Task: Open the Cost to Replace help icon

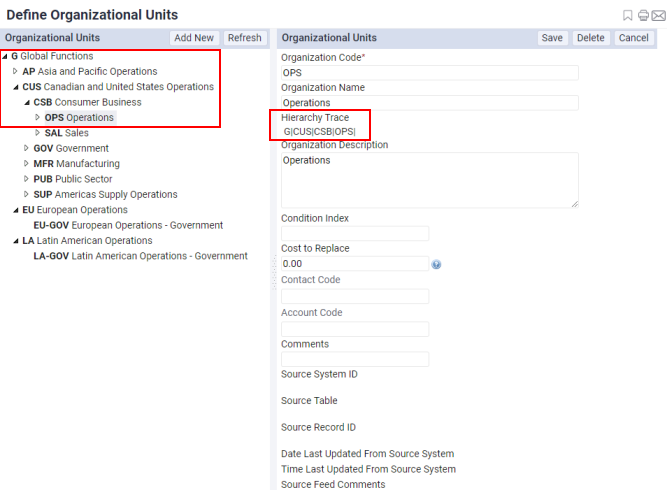Action: [436, 264]
